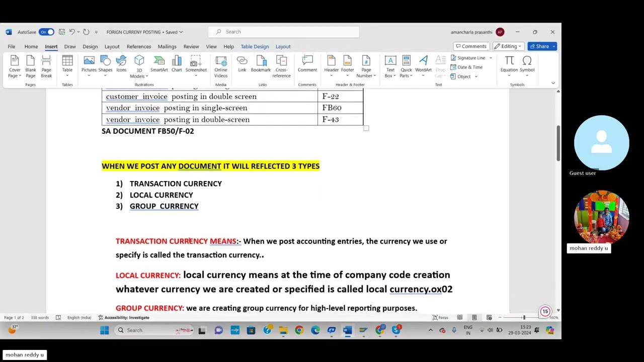Screen dimensions: 644x362
Task: Switch to Focus mode in status bar
Action: coord(440,317)
